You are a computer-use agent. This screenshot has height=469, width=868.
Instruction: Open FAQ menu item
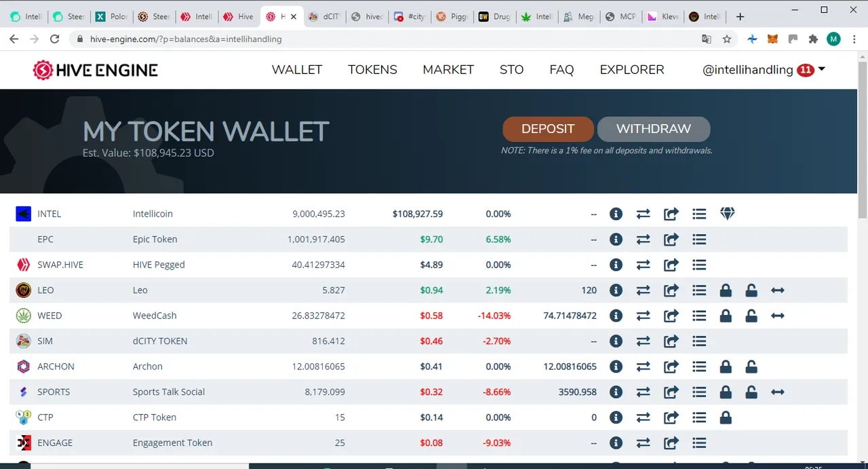tap(561, 69)
